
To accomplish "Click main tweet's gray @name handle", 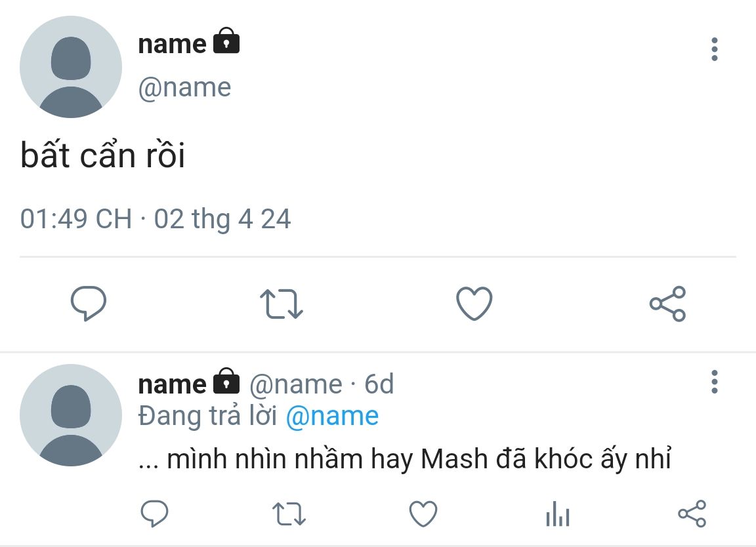I will tap(184, 87).
